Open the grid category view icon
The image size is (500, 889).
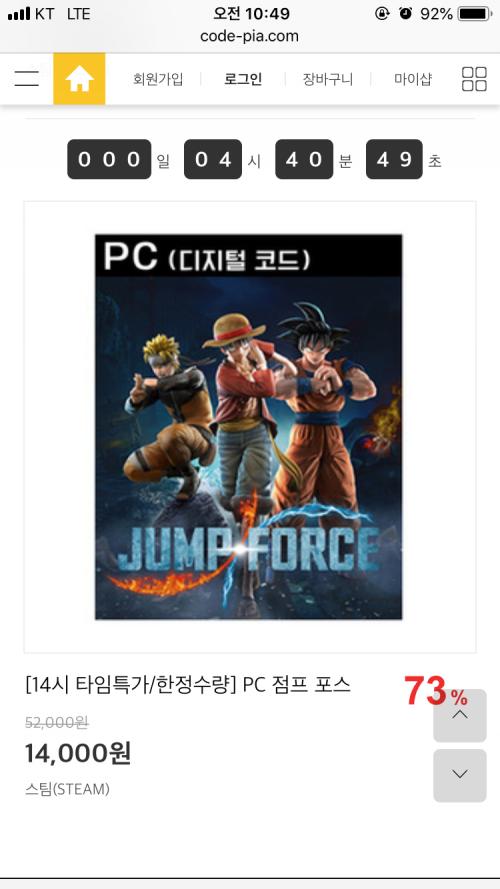(x=474, y=79)
